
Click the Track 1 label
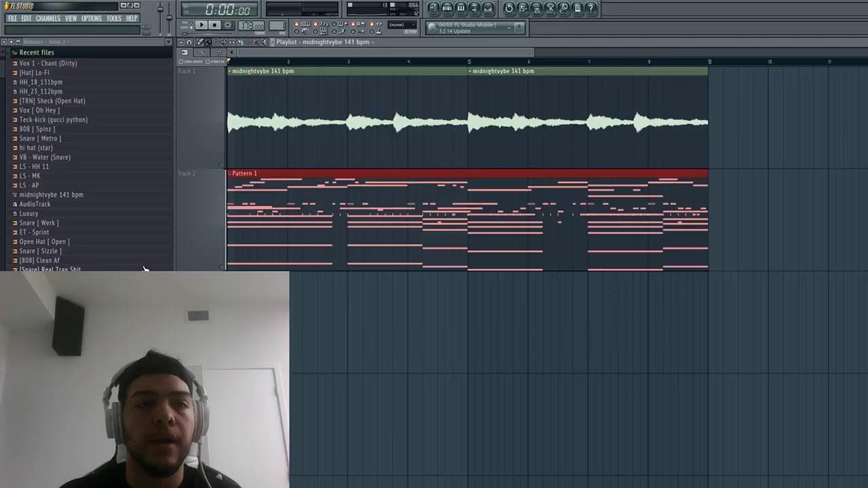[186, 71]
